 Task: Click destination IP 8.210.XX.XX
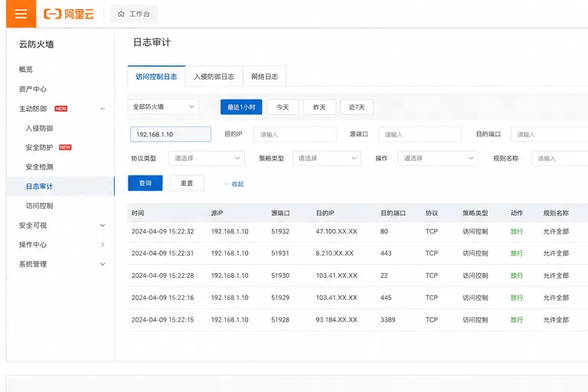[335, 253]
